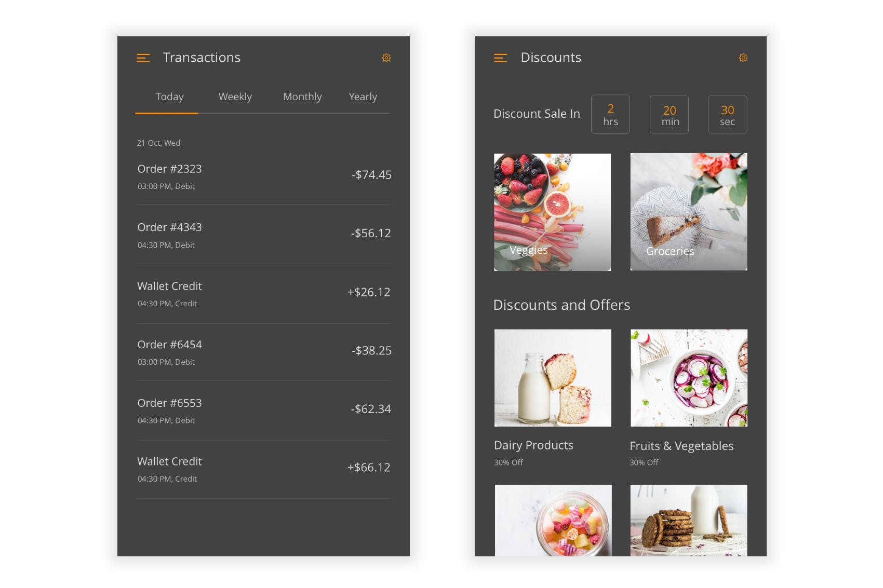Screen dimensions: 883x588
Task: Click the hours value in the countdown timer
Action: click(x=610, y=114)
